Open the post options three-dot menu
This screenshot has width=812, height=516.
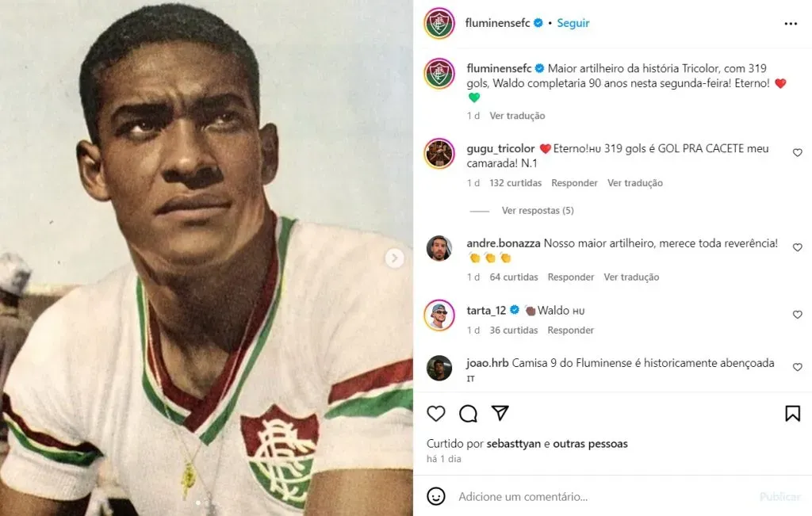pyautogui.click(x=791, y=23)
